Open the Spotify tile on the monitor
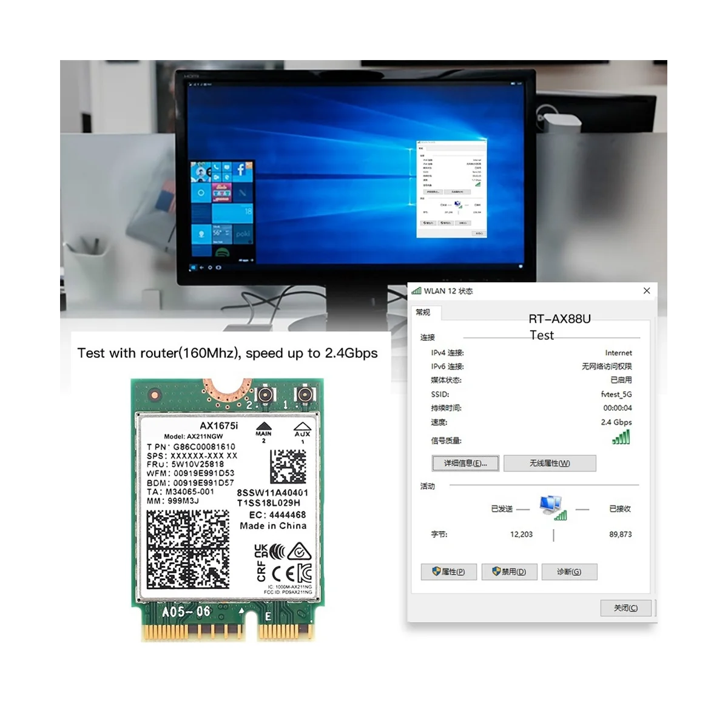 point(223,252)
